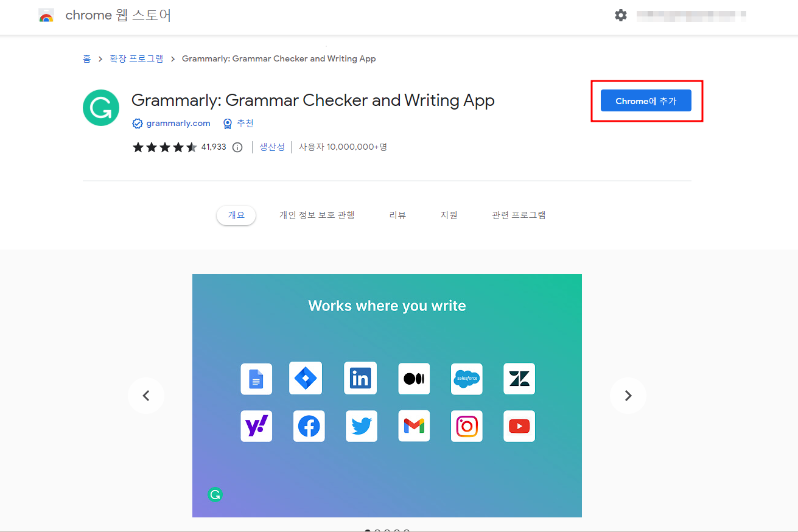Click the info icon next to the rating
Screen dimensions: 798x532
coord(237,147)
